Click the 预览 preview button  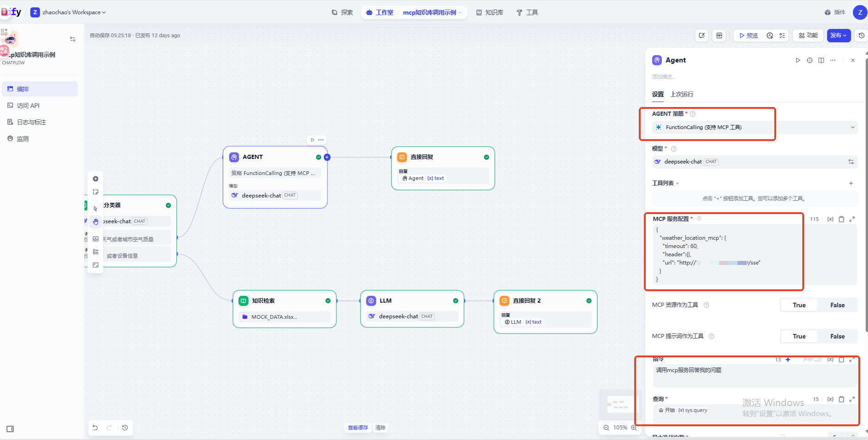pos(749,35)
